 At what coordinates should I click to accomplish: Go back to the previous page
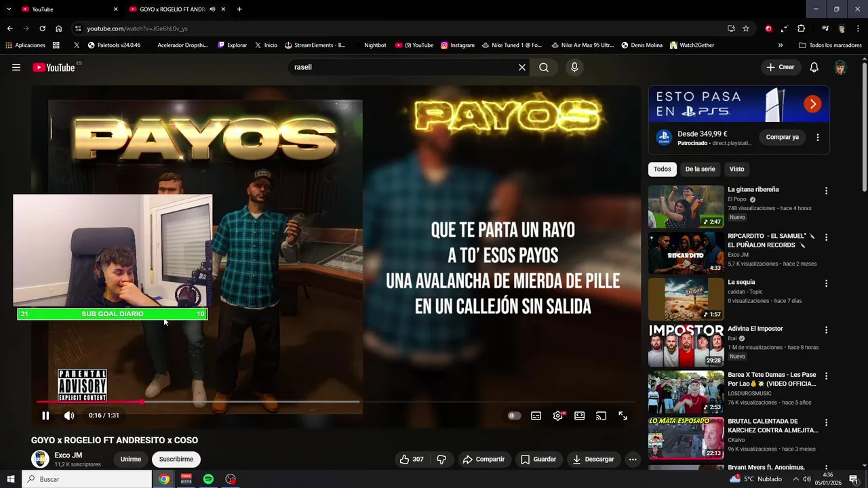point(9,28)
